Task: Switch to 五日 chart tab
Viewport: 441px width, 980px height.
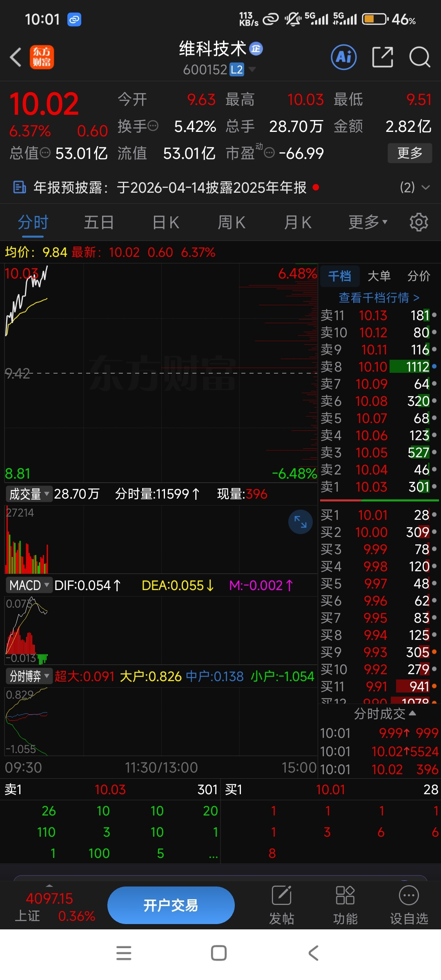Action: point(99,223)
